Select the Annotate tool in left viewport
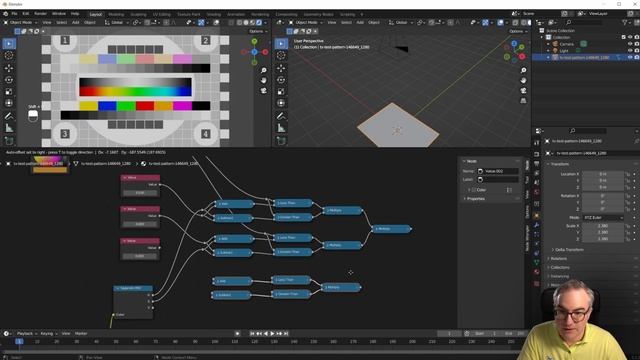Image resolution: width=640 pixels, height=360 pixels. pyautogui.click(x=9, y=116)
